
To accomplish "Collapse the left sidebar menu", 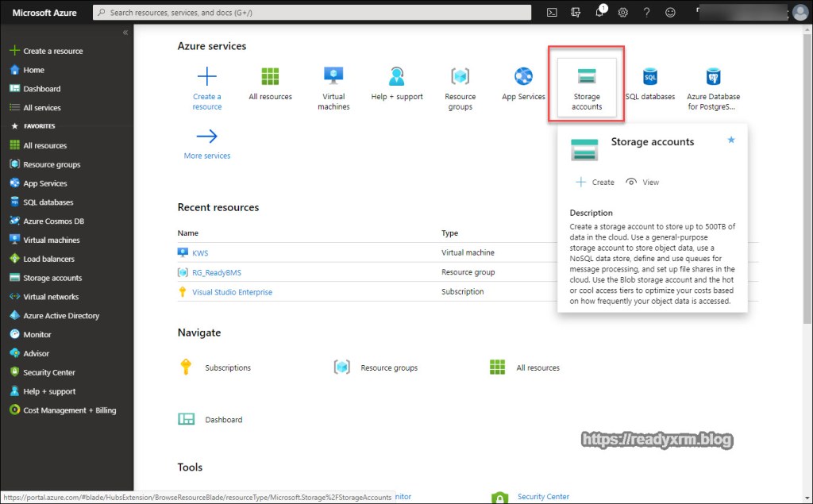I will click(125, 33).
